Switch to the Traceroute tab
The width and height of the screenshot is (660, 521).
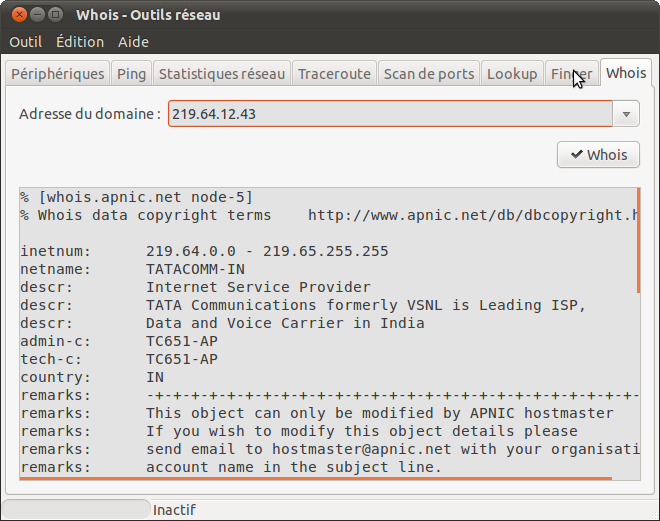click(334, 74)
